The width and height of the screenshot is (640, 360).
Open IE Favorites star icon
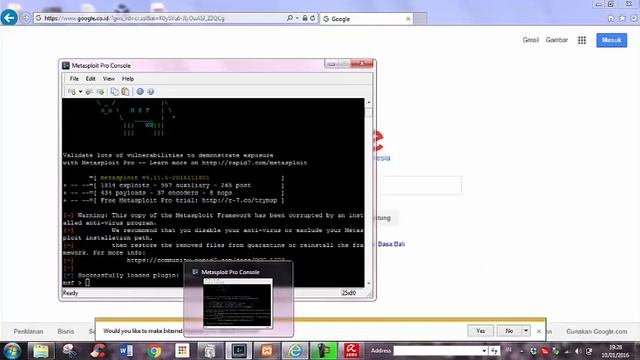coord(622,18)
